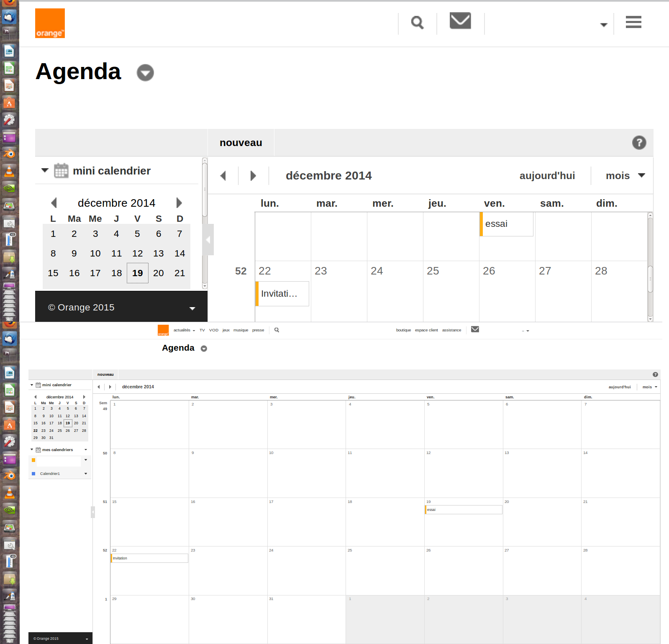The image size is (669, 644).
Task: Open the 'VOD' menu item
Action: coord(214,330)
